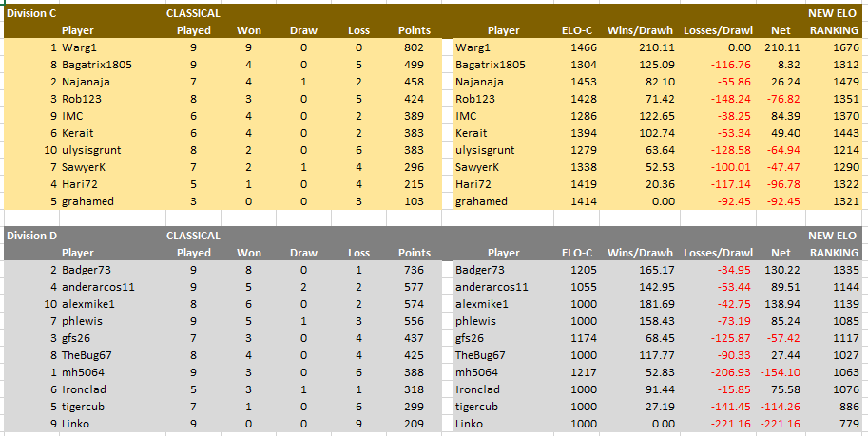Select the ELO-C column header in Division D
Viewport: 868px width, 436px height.
(577, 253)
